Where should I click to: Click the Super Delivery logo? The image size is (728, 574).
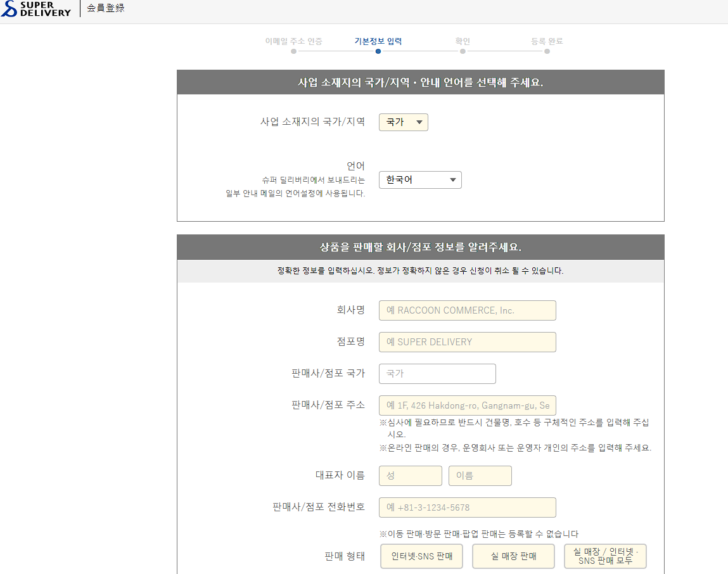(35, 8)
